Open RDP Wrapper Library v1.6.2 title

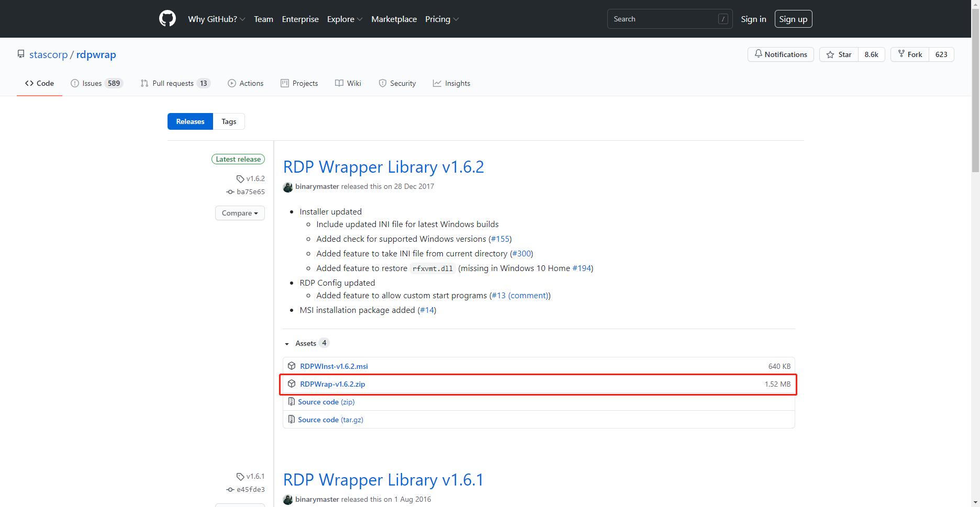point(383,167)
